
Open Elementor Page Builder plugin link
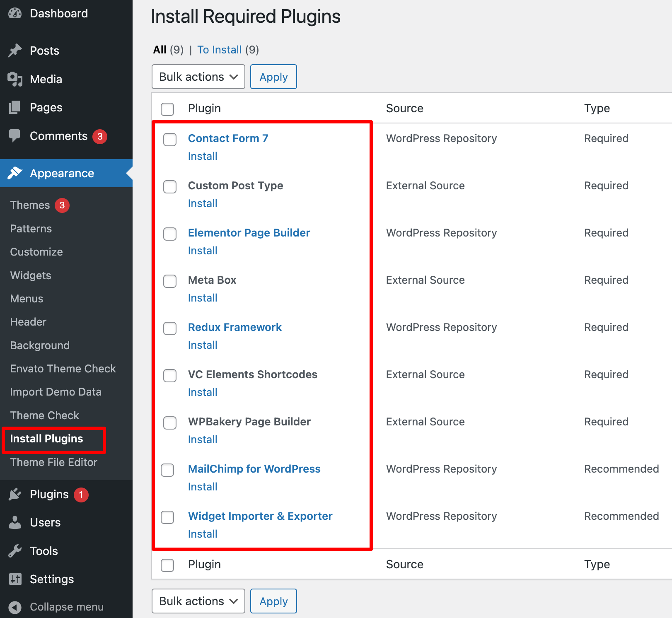(x=249, y=233)
